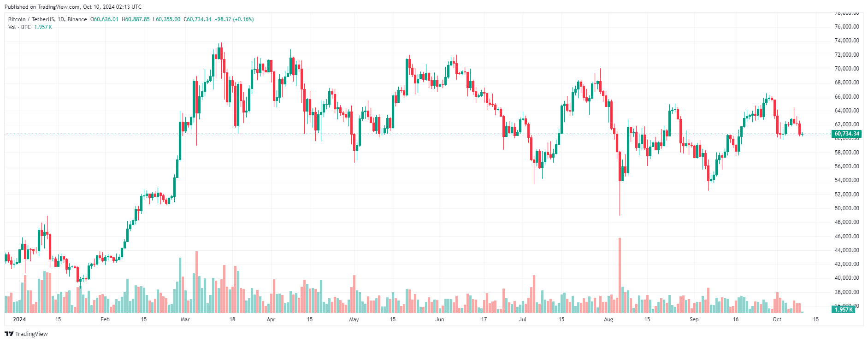Click the high value H60,887.85 in the legend
Viewport: 868px width, 342px height.
136,19
